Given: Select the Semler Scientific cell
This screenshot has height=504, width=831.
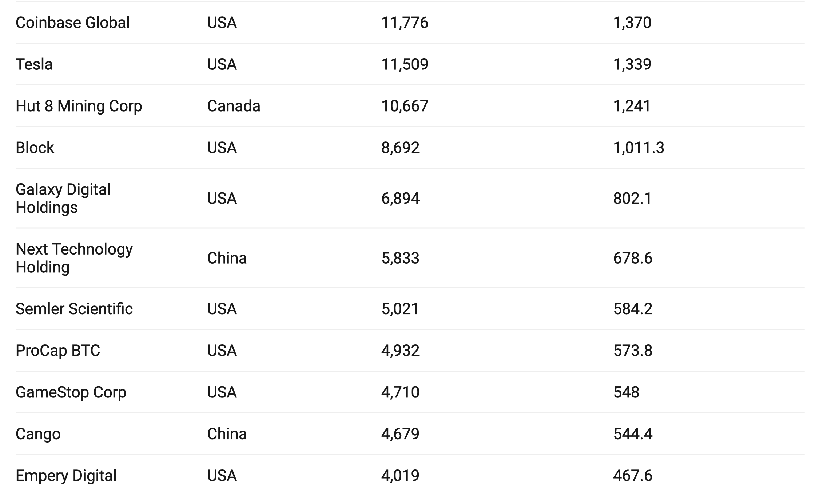Looking at the screenshot, I should [x=74, y=309].
